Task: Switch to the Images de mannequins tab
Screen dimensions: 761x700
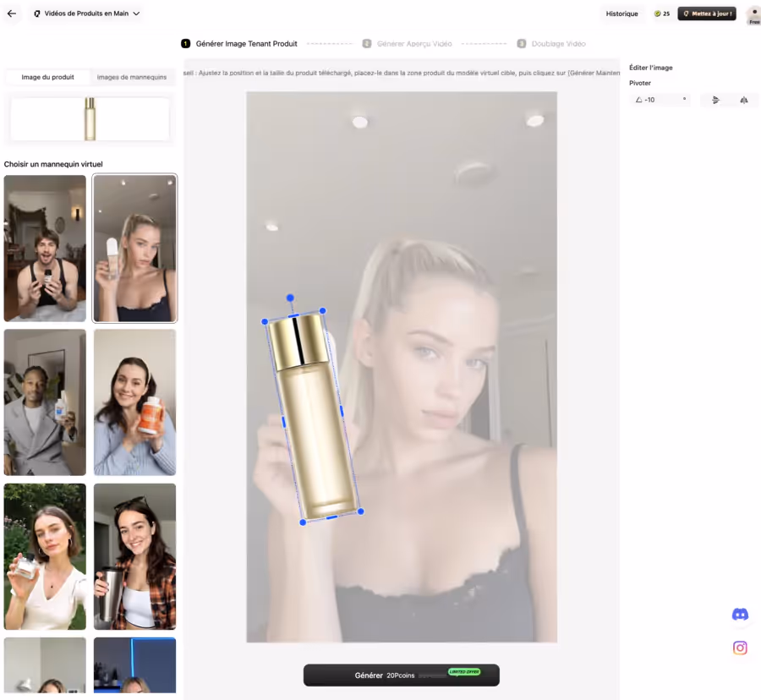Action: (x=132, y=77)
